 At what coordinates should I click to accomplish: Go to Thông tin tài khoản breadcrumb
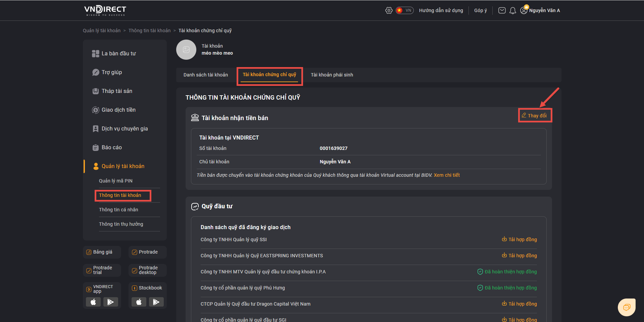pos(149,31)
